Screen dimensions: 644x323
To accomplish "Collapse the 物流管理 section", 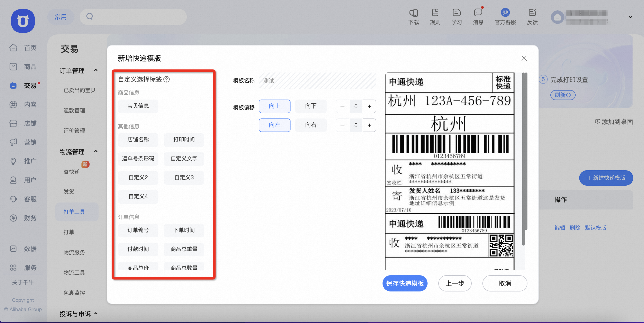I will (x=96, y=151).
